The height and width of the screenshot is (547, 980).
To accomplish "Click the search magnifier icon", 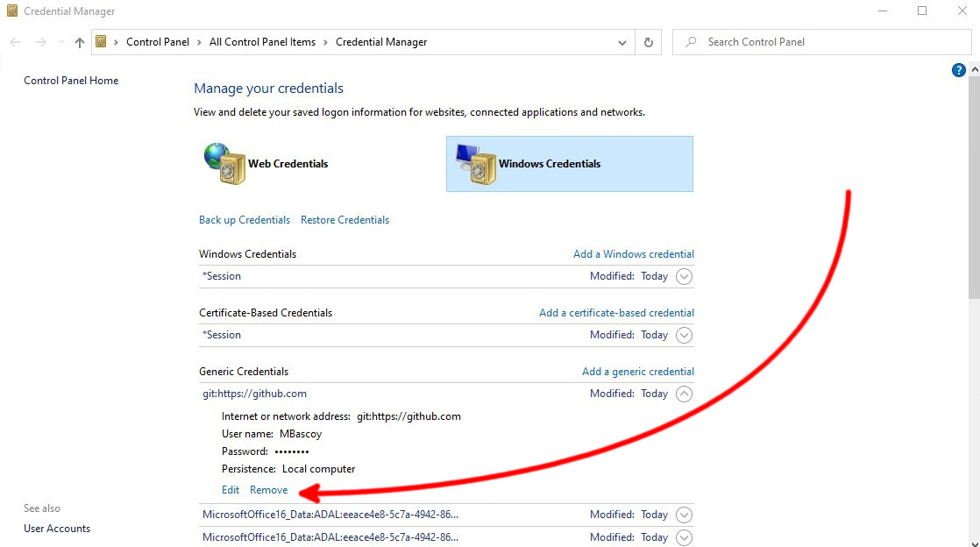I will coord(692,42).
